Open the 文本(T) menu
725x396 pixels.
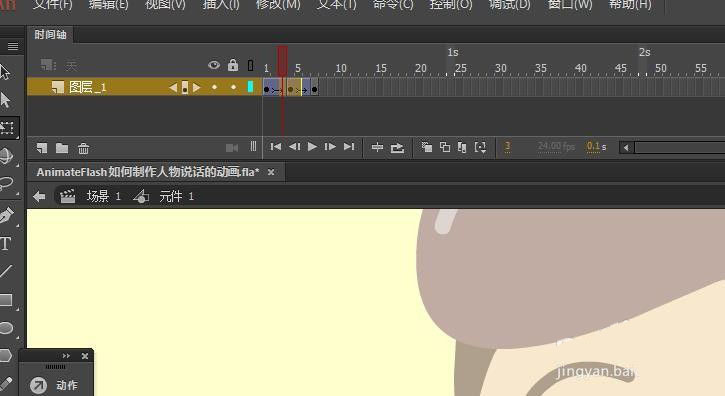click(337, 5)
